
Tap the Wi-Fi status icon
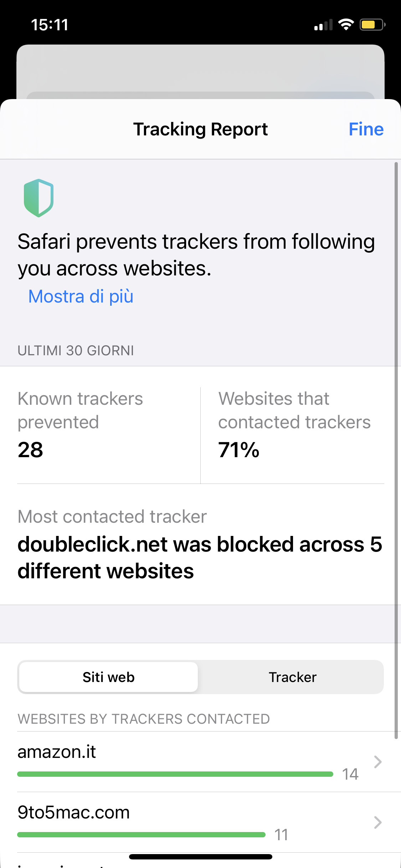(x=346, y=25)
